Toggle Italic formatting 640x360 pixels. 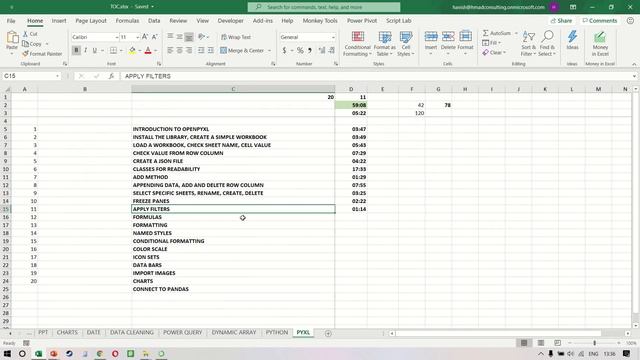click(86, 51)
